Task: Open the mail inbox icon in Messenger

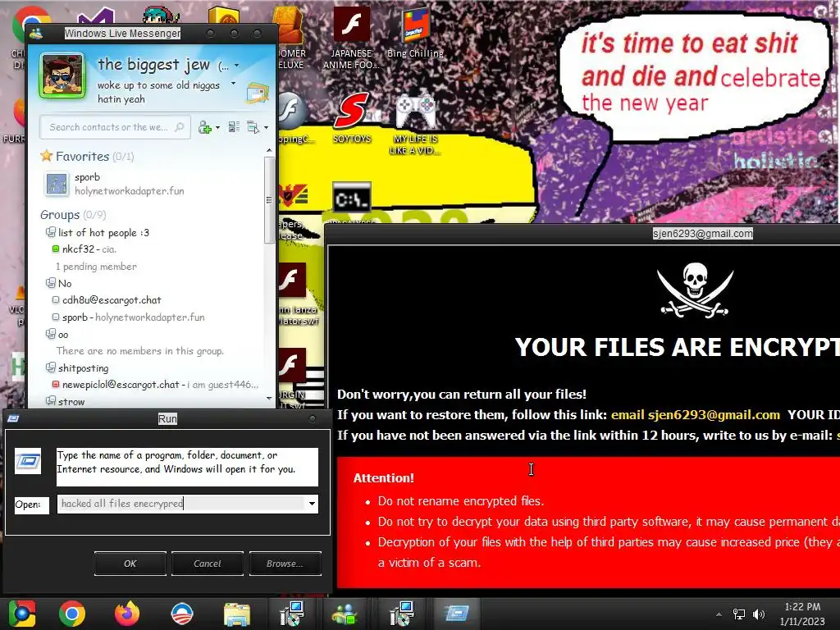Action: coord(258,92)
